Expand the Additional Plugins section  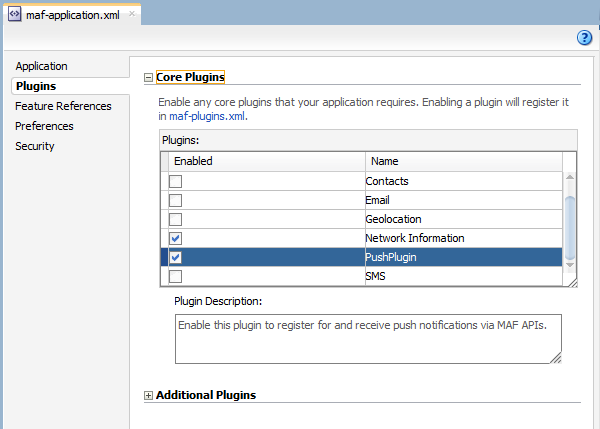click(148, 395)
